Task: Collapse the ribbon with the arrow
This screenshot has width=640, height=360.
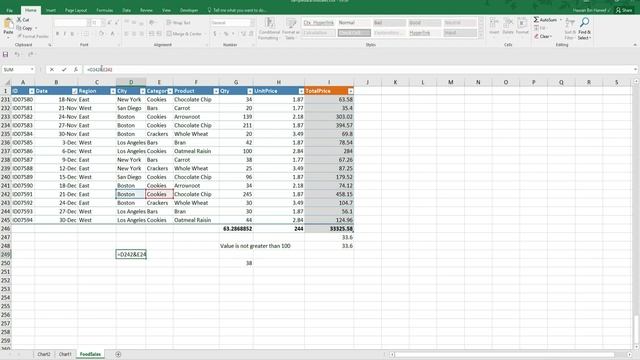Action: (635, 45)
